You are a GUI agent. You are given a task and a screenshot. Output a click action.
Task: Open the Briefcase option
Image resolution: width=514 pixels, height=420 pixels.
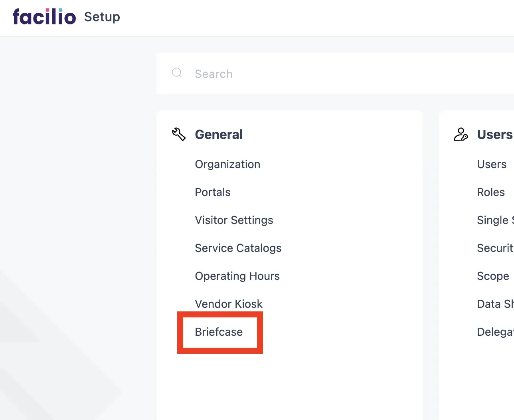point(219,332)
